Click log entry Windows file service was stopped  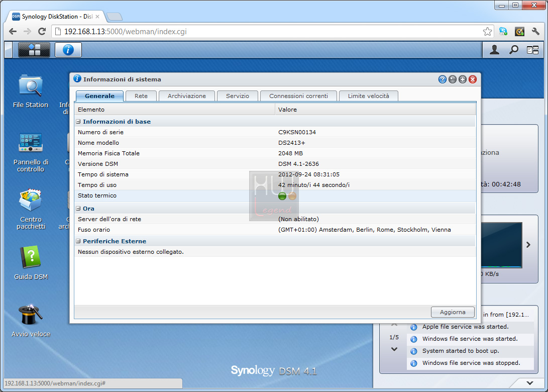pos(471,363)
